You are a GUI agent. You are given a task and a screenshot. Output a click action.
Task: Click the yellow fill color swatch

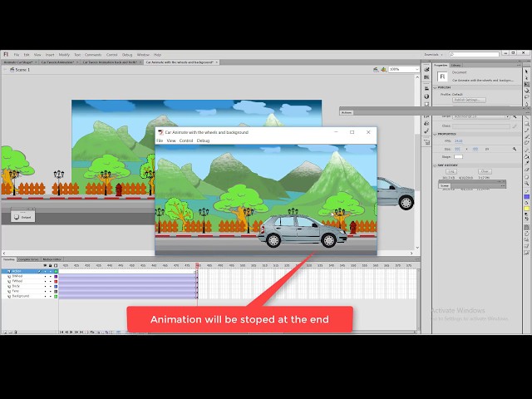point(526,209)
